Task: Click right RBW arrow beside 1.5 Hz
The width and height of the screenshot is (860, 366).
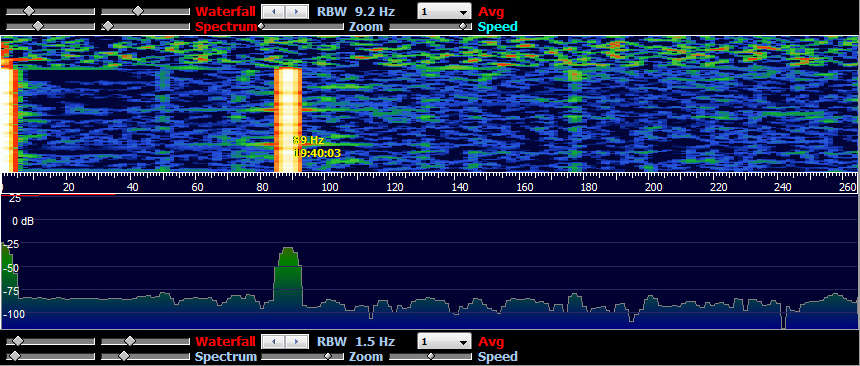Action: coord(296,342)
